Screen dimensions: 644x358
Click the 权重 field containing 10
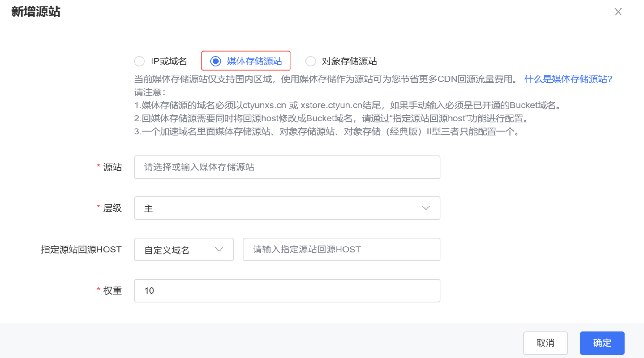(x=287, y=290)
